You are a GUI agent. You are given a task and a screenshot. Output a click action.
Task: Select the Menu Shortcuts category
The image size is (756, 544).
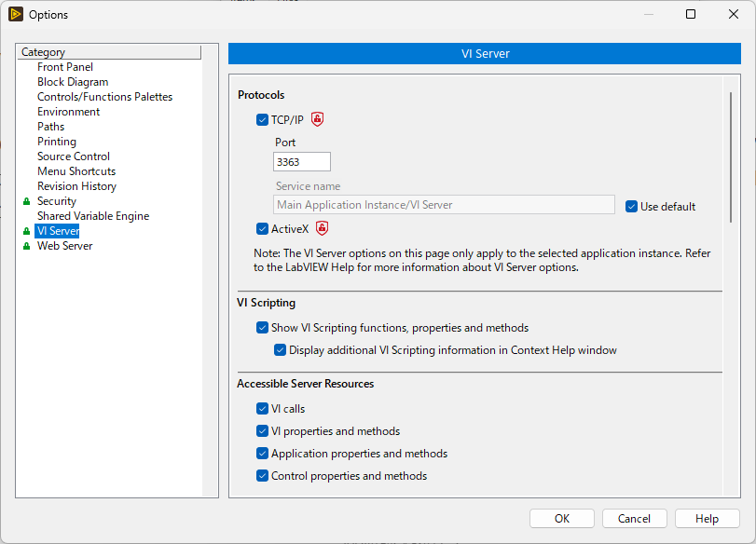click(x=76, y=171)
